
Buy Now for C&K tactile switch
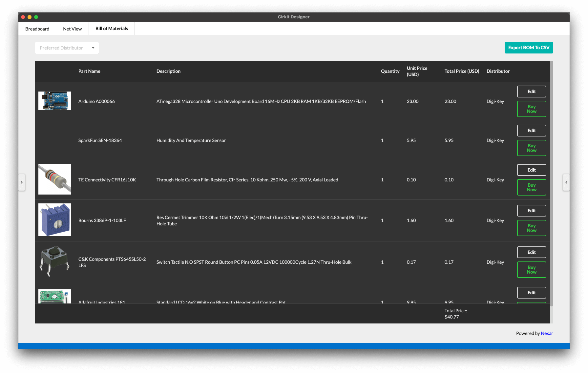coord(532,270)
